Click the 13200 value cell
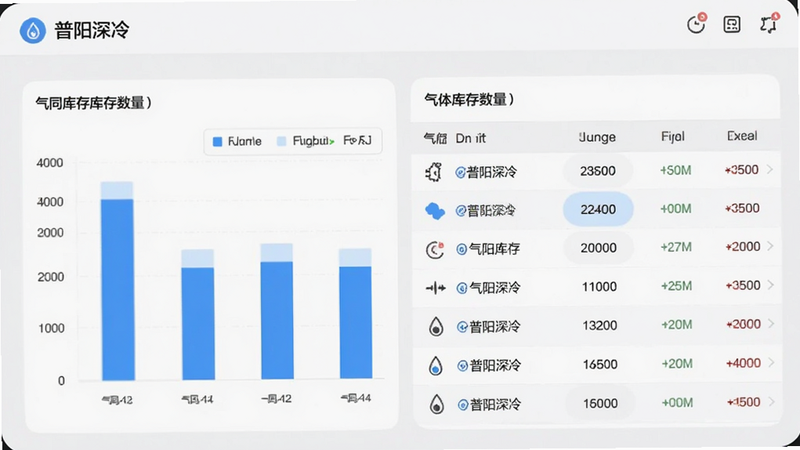This screenshot has height=450, width=800. coord(600,326)
